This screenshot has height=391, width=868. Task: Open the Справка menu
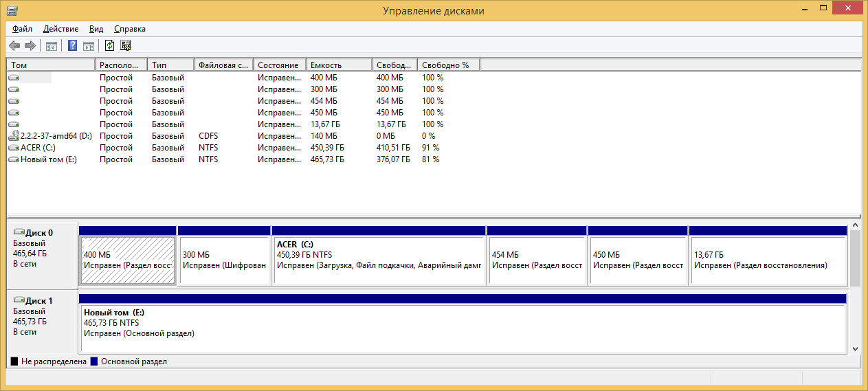click(x=129, y=29)
